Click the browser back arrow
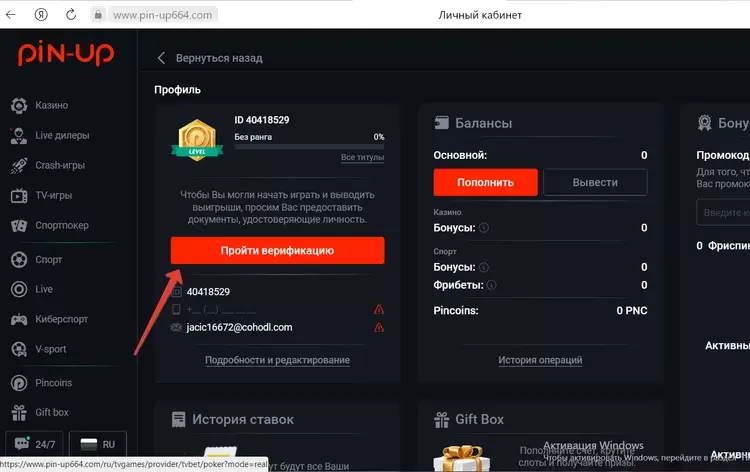Viewport: 750px width, 472px height. click(11, 15)
